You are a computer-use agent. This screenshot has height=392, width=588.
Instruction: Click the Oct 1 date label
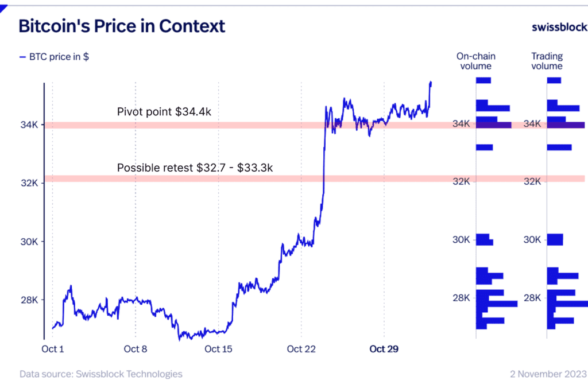[53, 349]
